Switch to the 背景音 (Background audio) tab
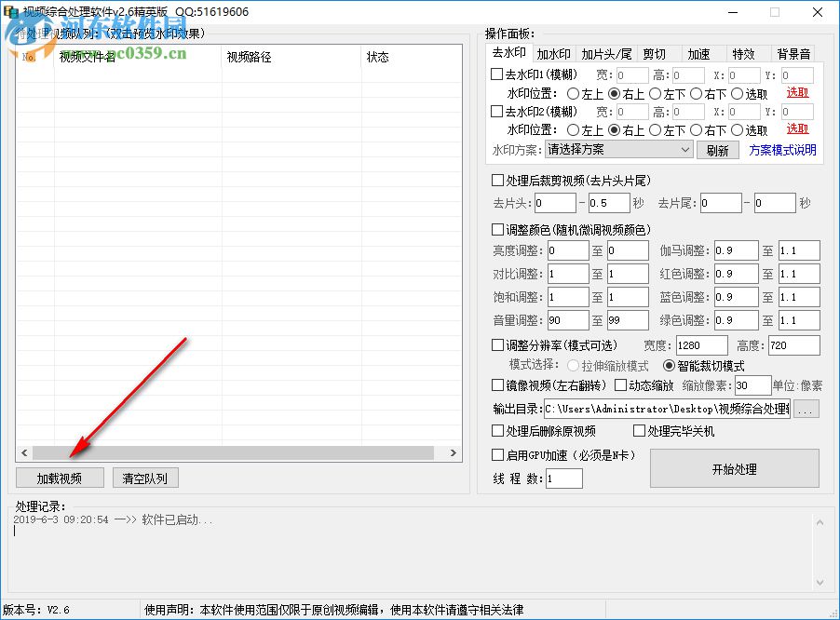 (x=793, y=53)
